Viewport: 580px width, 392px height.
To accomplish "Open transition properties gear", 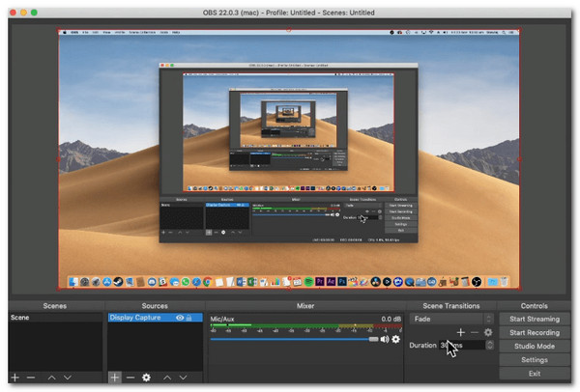I will 488,332.
